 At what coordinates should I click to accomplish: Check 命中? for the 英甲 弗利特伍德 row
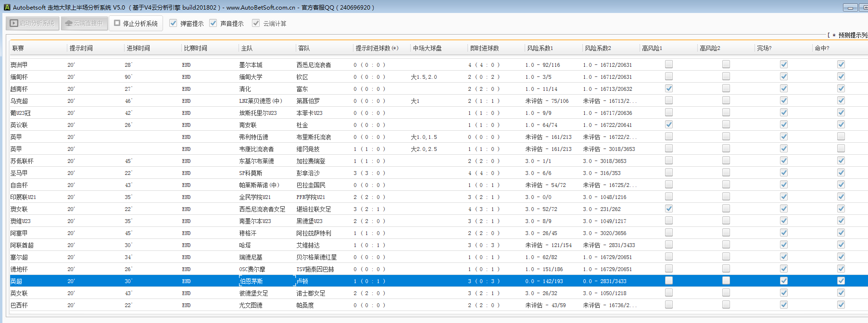tap(841, 137)
